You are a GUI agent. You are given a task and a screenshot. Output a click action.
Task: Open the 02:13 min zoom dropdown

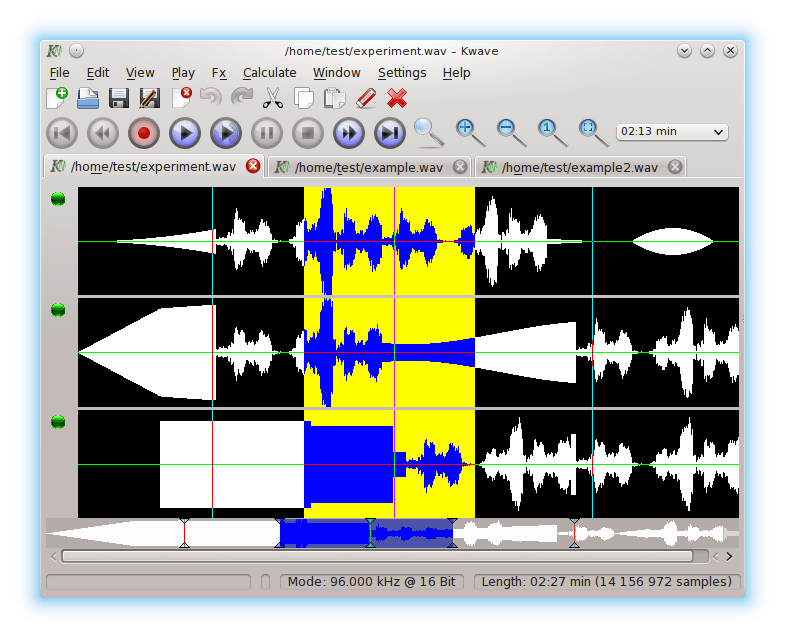point(672,132)
